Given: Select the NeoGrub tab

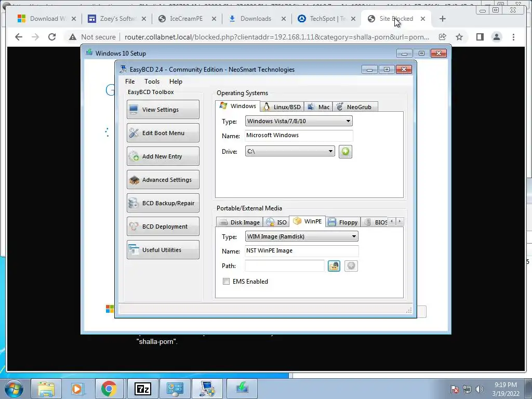Looking at the screenshot, I should [x=355, y=107].
